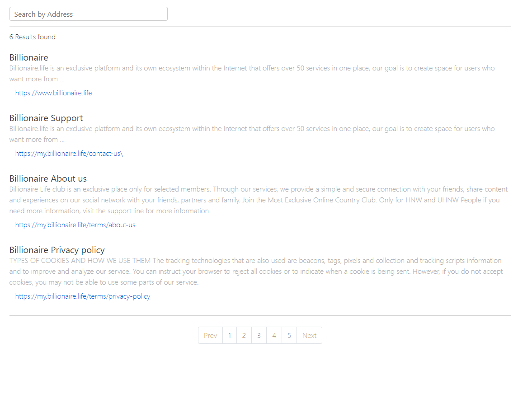Go to page 2 of results
This screenshot has height=417, width=532.
(244, 335)
